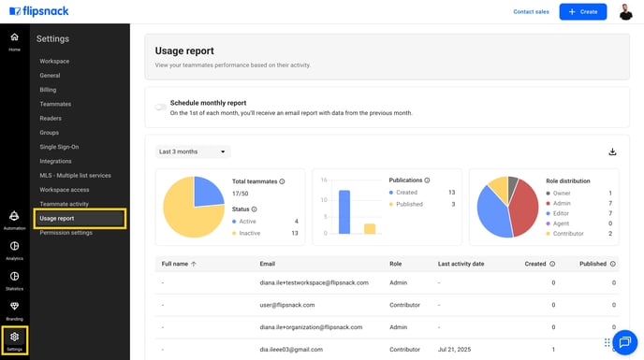This screenshot has height=360, width=644.
Task: Go to Workspace settings
Action: point(54,61)
